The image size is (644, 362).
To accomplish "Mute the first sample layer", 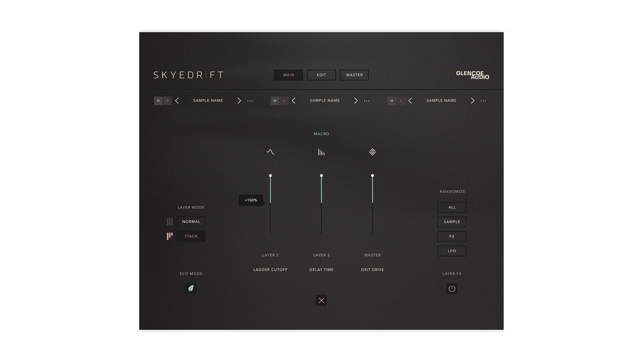I will click(x=158, y=101).
